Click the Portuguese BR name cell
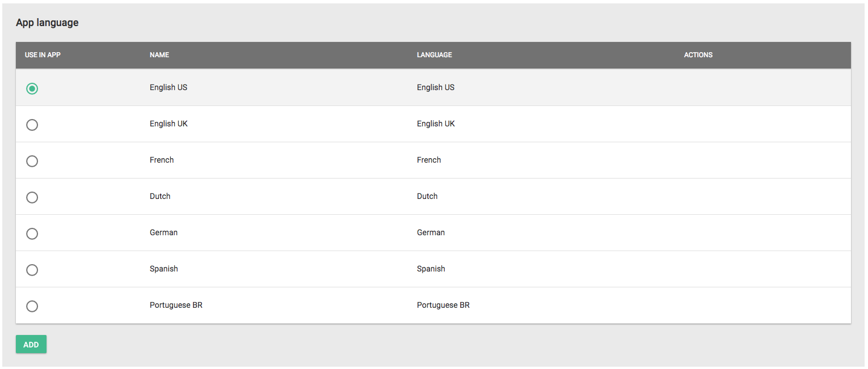The width and height of the screenshot is (868, 369). (176, 305)
